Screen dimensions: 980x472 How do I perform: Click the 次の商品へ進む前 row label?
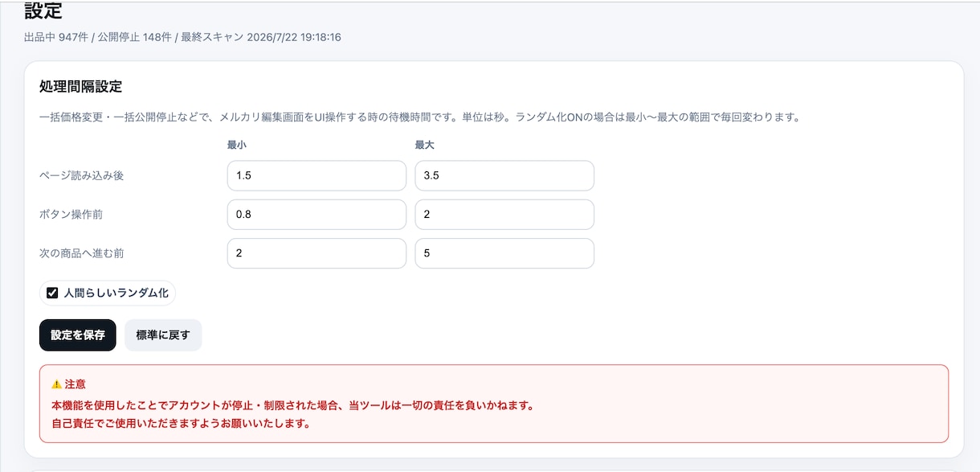[x=82, y=253]
